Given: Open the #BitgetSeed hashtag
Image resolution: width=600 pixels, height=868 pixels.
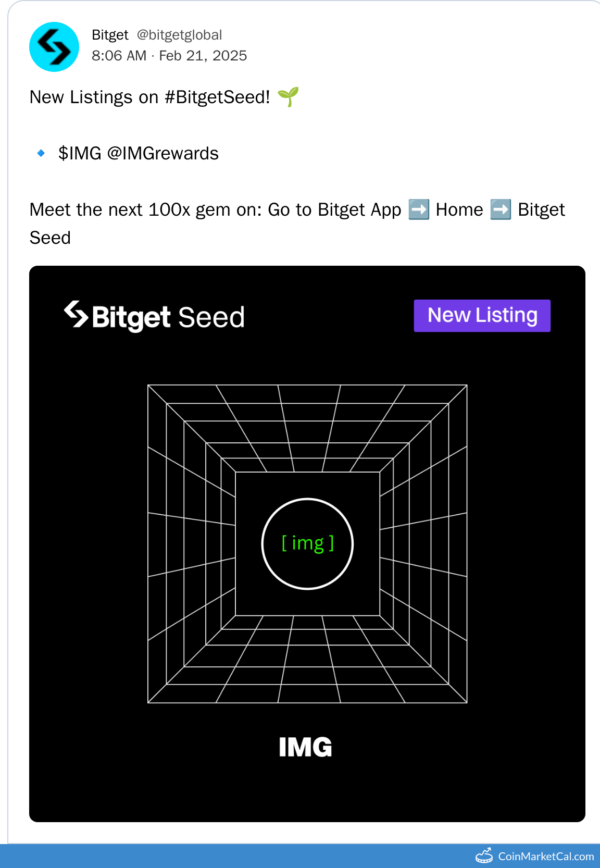Looking at the screenshot, I should 217,97.
